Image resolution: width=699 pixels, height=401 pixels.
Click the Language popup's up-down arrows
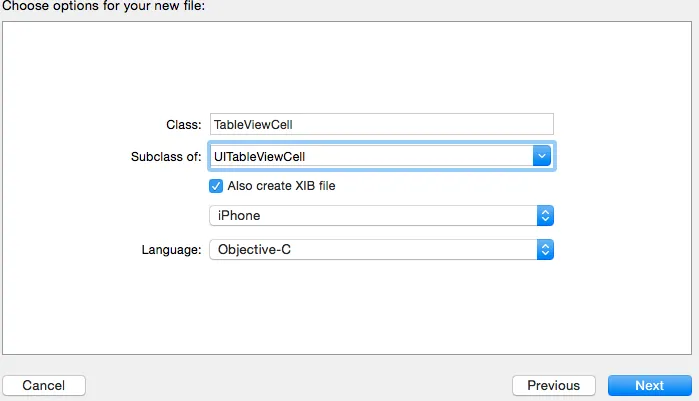(545, 248)
